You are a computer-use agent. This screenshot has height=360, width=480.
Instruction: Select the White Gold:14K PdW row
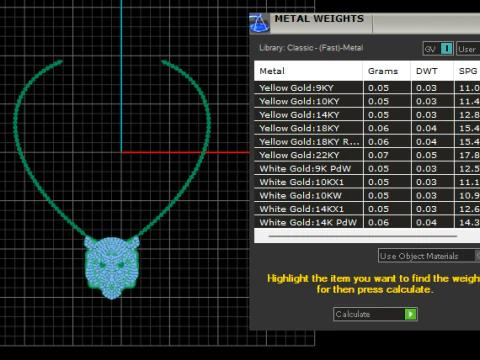[367, 222]
